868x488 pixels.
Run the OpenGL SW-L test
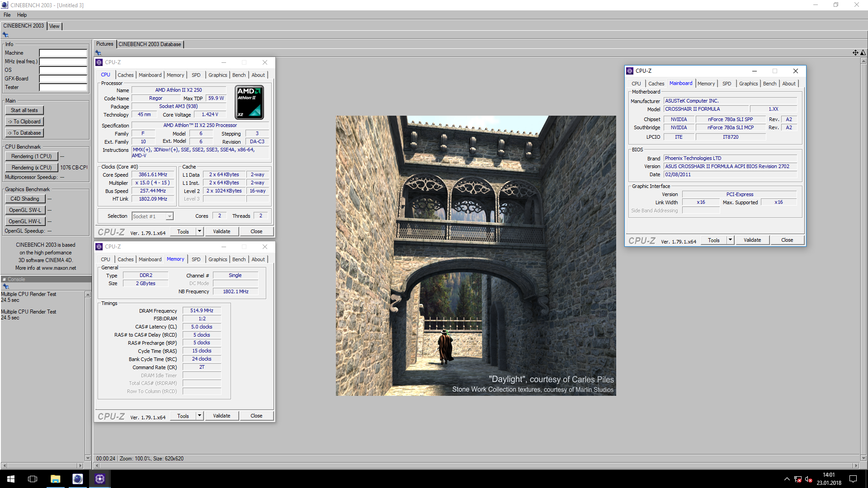click(x=25, y=210)
